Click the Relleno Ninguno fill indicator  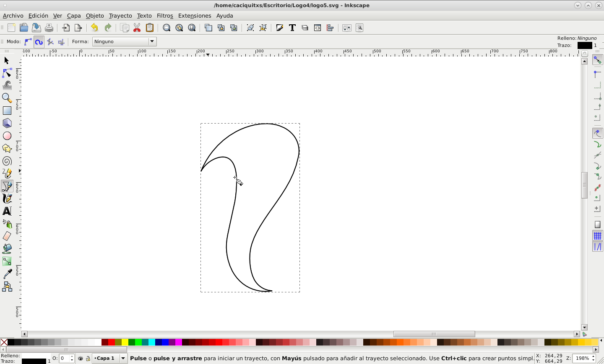(x=587, y=38)
